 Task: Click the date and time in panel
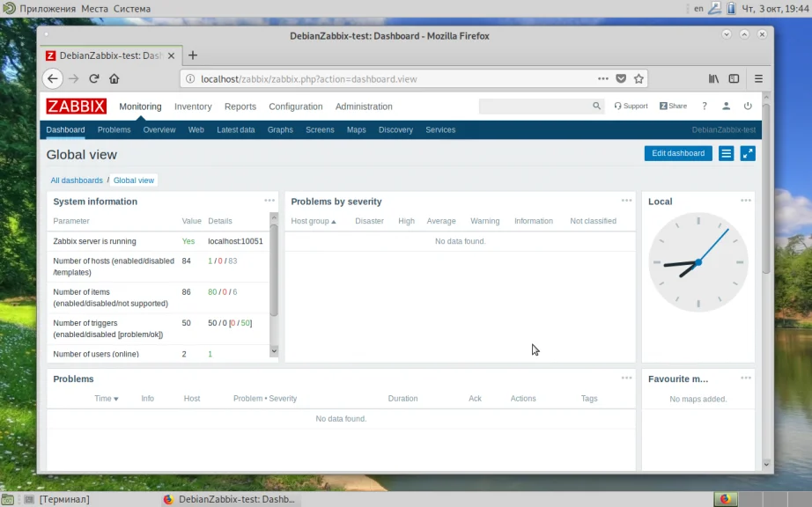(x=775, y=8)
